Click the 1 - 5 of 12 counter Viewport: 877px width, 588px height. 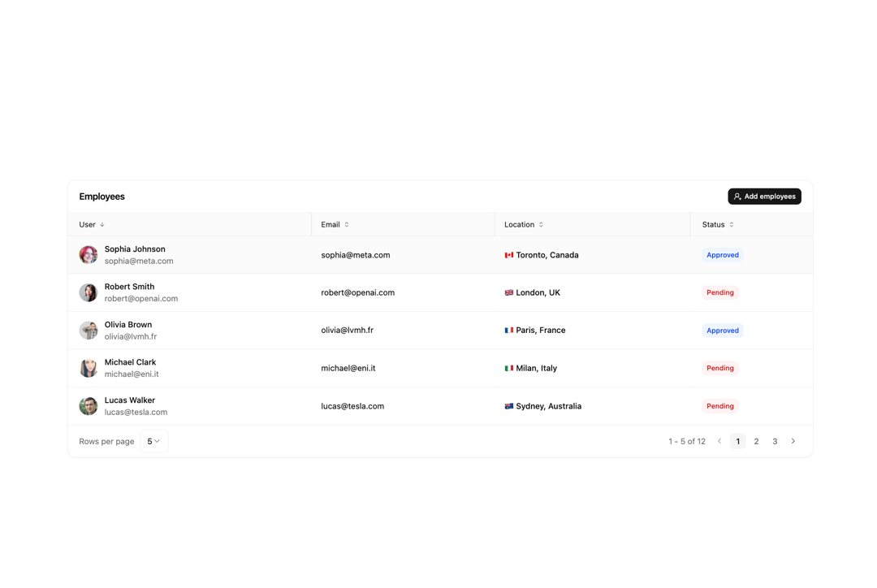687,442
